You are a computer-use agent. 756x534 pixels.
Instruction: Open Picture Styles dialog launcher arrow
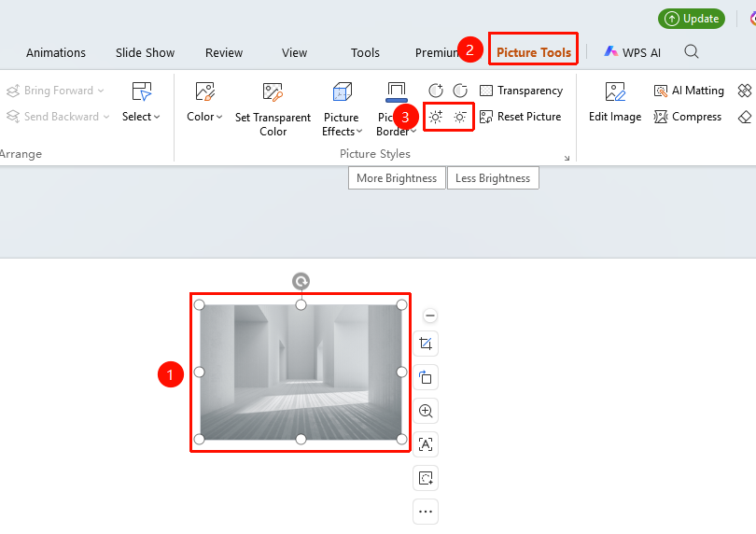[x=567, y=158]
